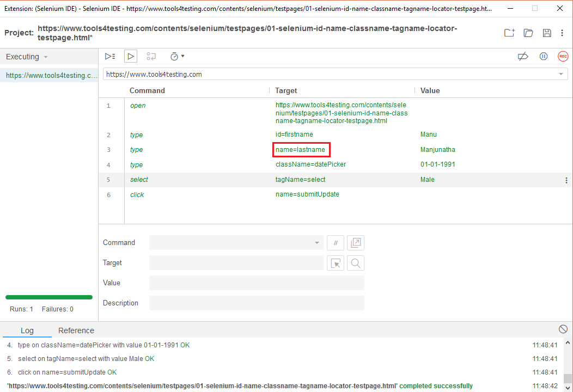
Task: Open the select row options menu
Action: pos(566,180)
